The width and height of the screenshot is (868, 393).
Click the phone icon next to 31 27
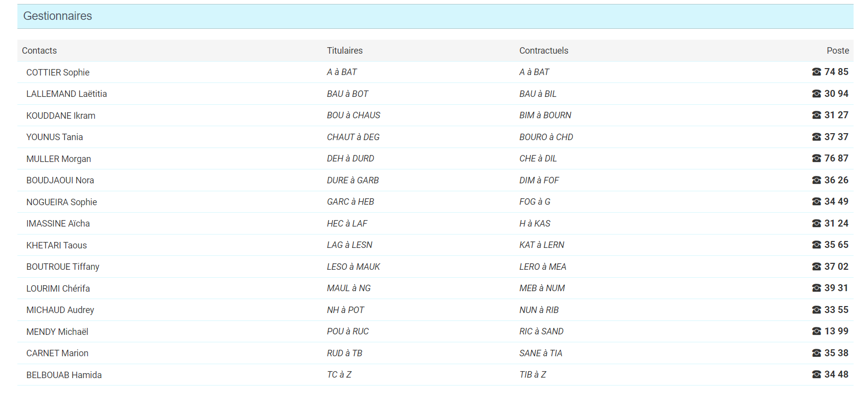click(x=816, y=115)
